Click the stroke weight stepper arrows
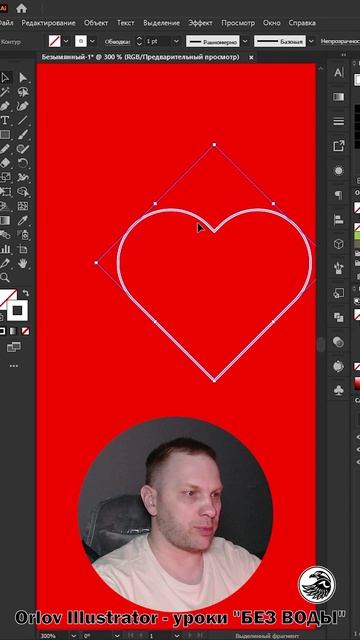The image size is (360, 640). tap(140, 41)
